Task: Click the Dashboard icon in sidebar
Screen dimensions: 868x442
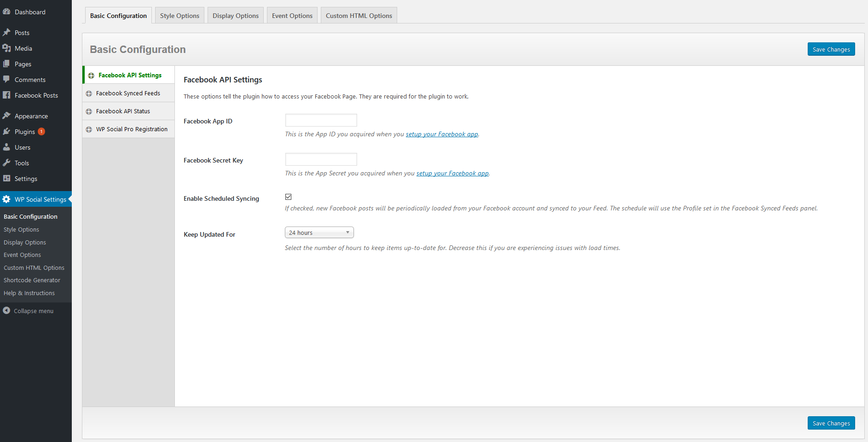Action: click(x=6, y=12)
